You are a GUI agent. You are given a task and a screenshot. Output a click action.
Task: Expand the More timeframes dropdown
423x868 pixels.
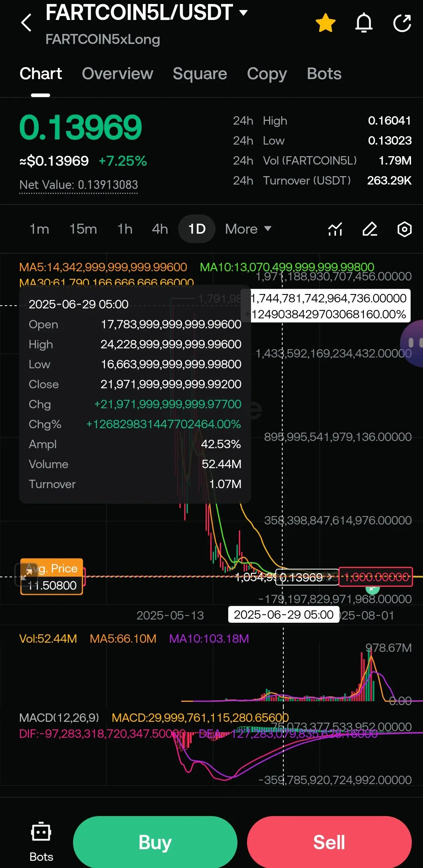[x=248, y=229]
